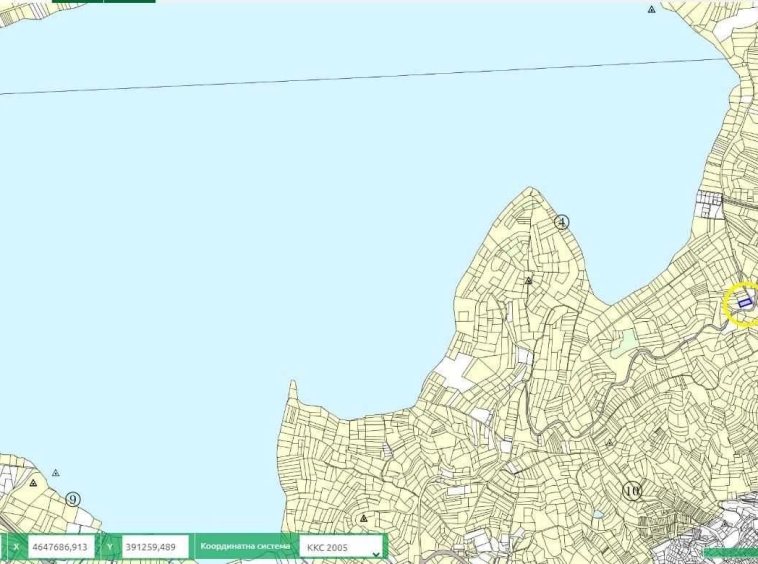Click triangle marker on the southwestern peninsula
The height and width of the screenshot is (564, 758).
(x=363, y=519)
